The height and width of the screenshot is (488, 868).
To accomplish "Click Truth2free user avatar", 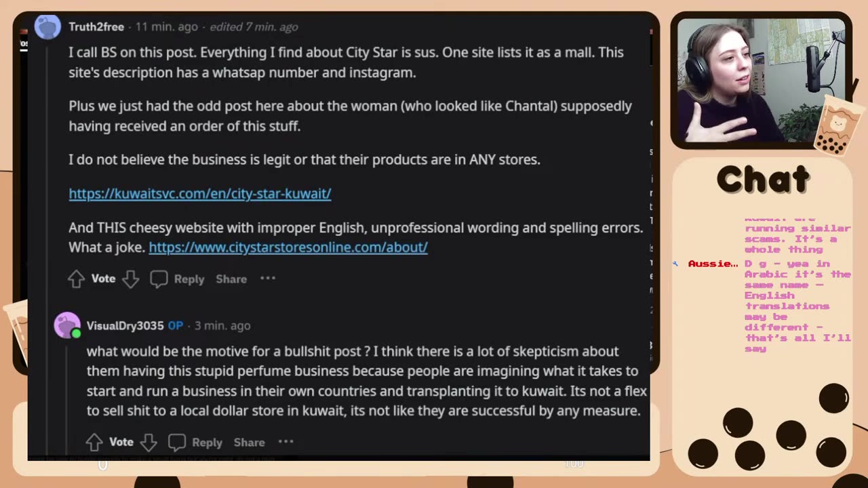I will (x=47, y=27).
